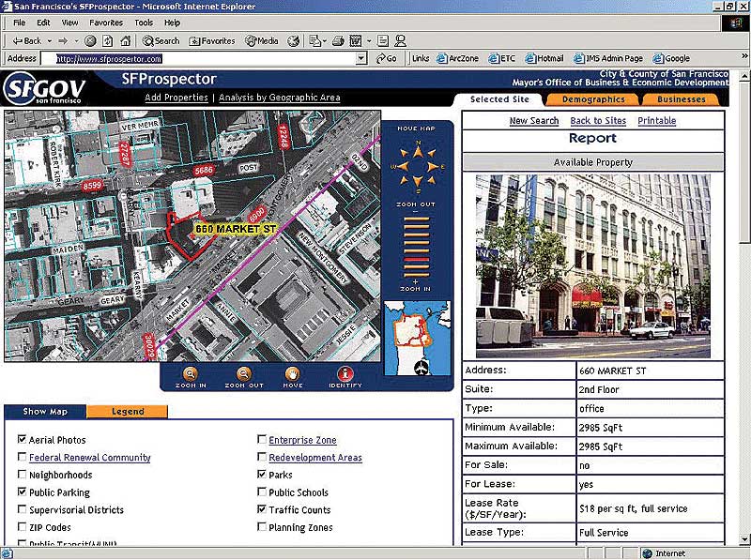Select the Zoom In map tool
The width and height of the screenshot is (751, 560).
coord(191,377)
